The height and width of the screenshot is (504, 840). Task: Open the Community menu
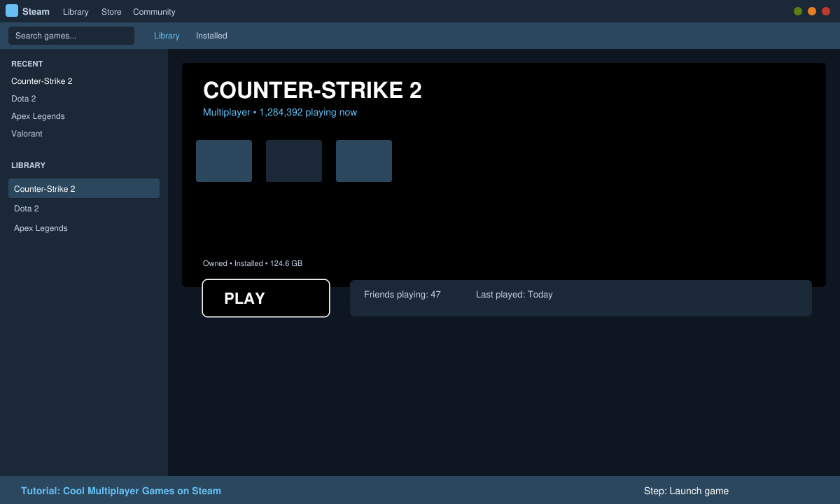(154, 12)
